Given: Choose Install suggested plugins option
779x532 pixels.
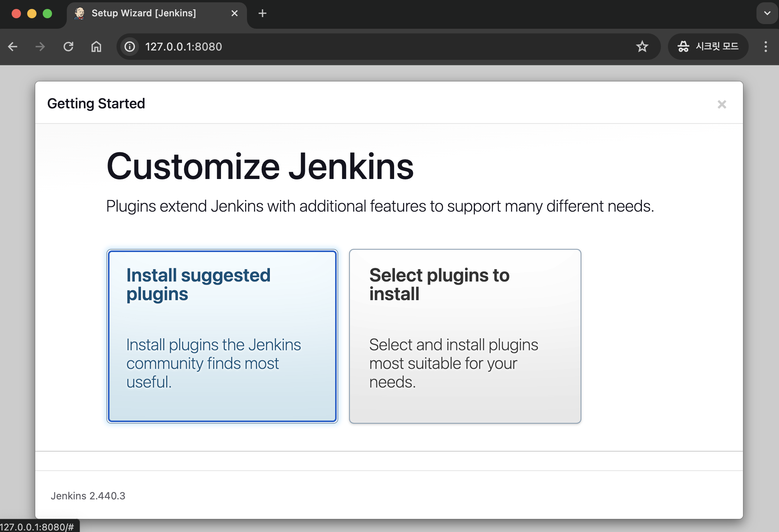Looking at the screenshot, I should 222,336.
